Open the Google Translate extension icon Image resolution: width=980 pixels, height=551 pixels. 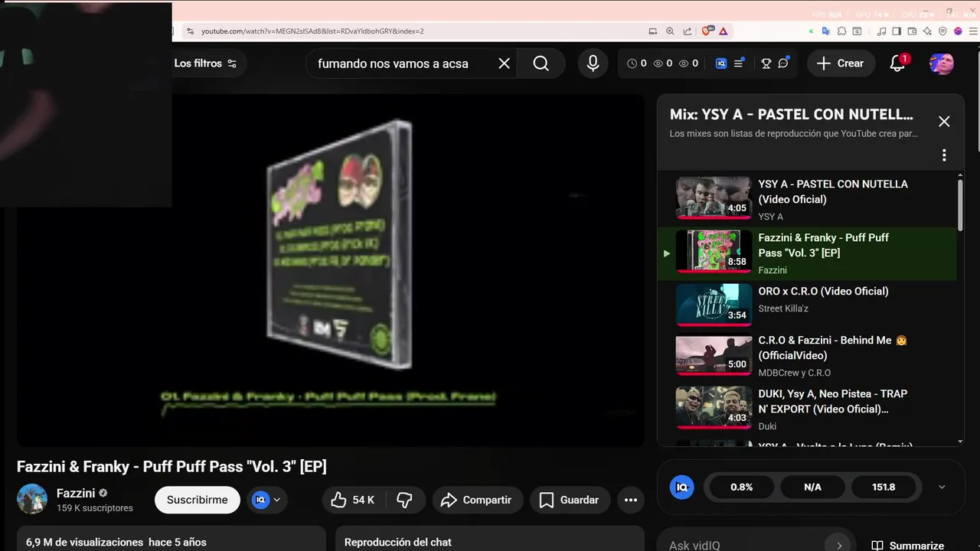pos(825,31)
